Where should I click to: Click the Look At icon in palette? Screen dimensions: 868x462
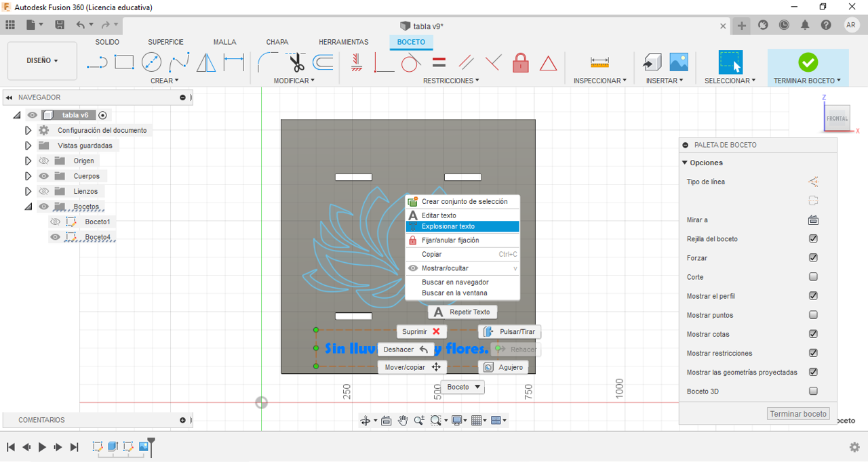[x=813, y=220]
